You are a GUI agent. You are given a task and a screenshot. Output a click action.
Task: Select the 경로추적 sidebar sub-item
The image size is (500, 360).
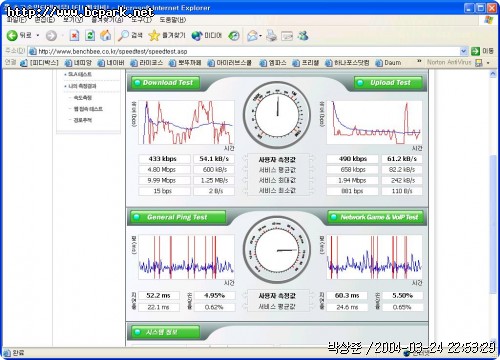pyautogui.click(x=82, y=120)
